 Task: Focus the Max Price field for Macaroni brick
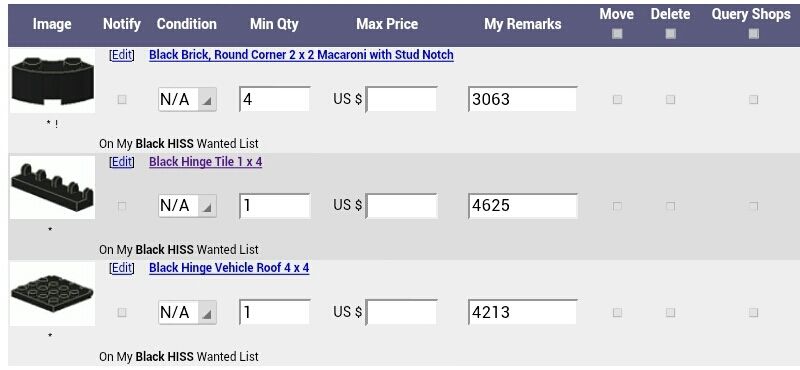coord(402,99)
